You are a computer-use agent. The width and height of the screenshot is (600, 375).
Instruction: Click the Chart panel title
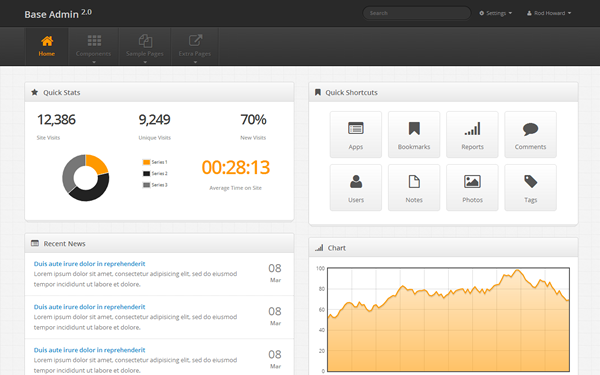tap(337, 248)
